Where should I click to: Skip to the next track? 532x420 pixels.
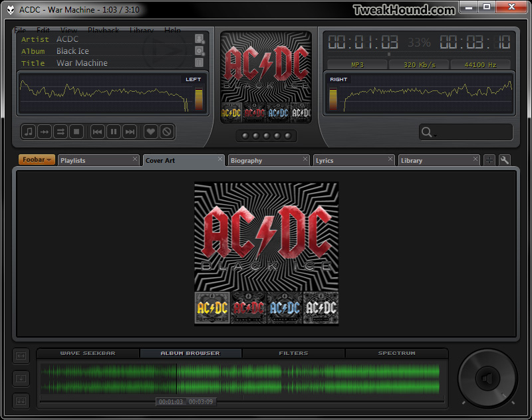click(x=130, y=132)
